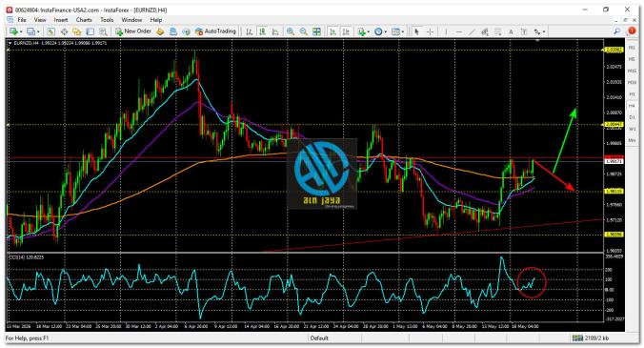Click the New Chart toolbar icon
Viewport: 644px width, 348px height.
(x=13, y=31)
